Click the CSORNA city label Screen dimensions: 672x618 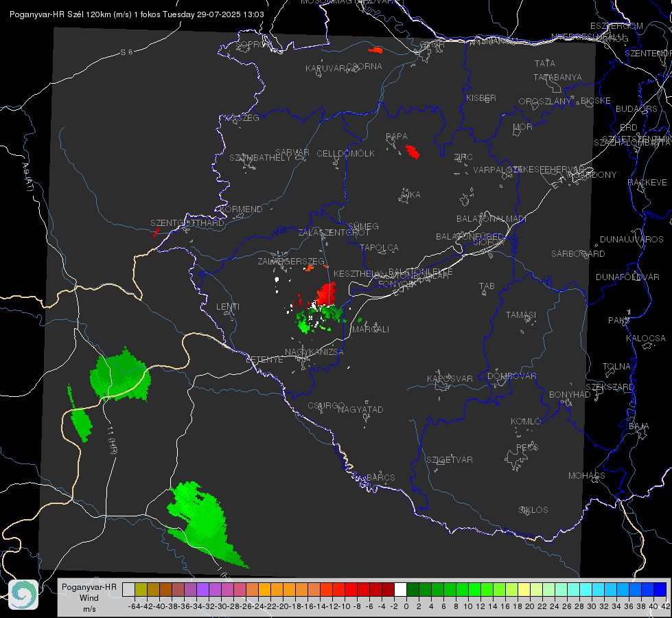(x=364, y=67)
